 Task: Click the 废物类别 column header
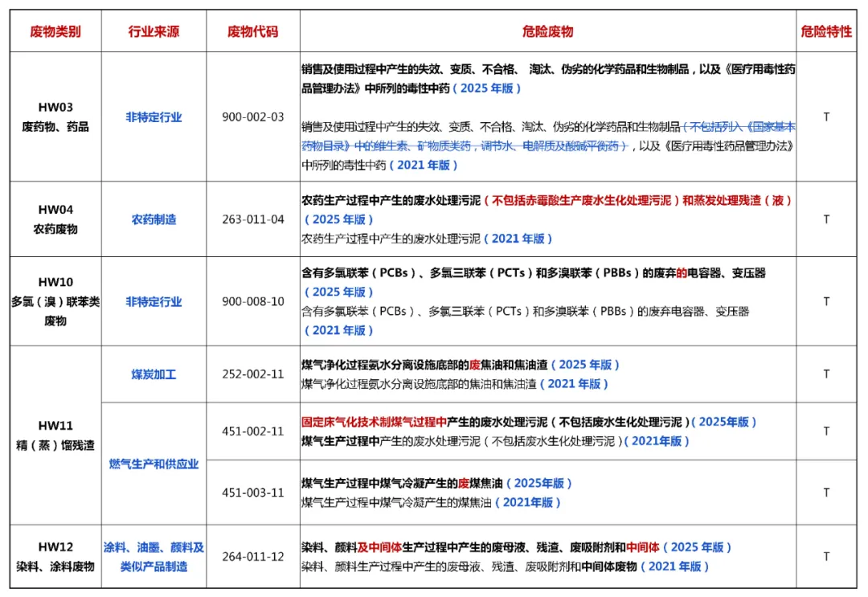55,32
